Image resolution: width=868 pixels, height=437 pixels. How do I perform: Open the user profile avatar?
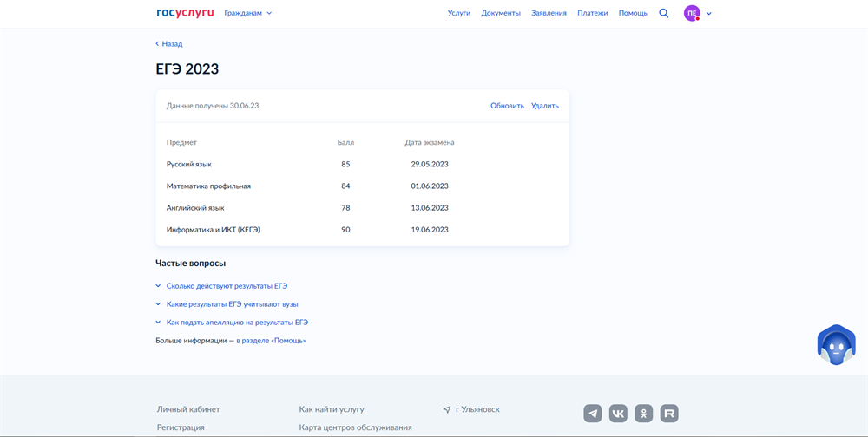[692, 13]
